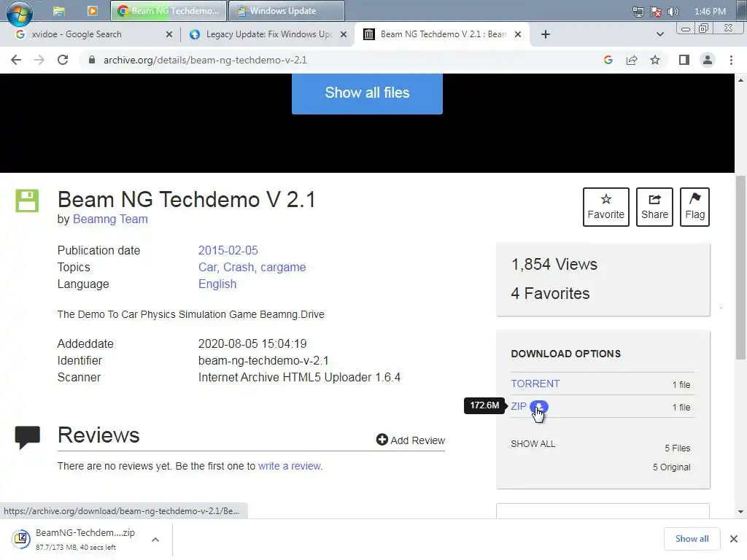Select Beam NG Techdemo V 2.1 tab
Screen dimensions: 747x560
(443, 34)
